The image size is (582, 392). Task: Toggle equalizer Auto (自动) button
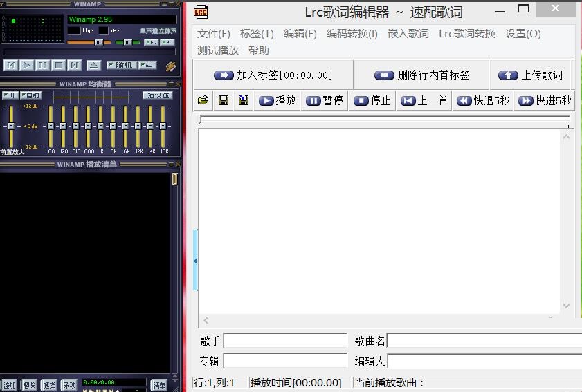(31, 95)
